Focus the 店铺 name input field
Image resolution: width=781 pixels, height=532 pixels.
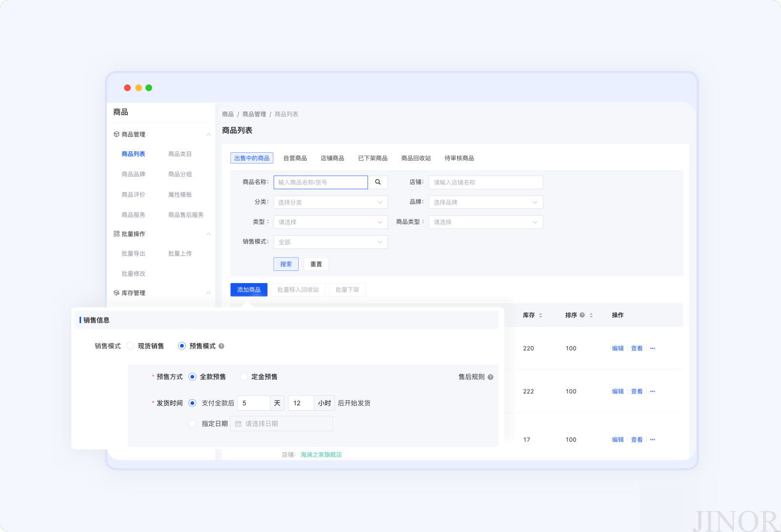click(x=486, y=182)
